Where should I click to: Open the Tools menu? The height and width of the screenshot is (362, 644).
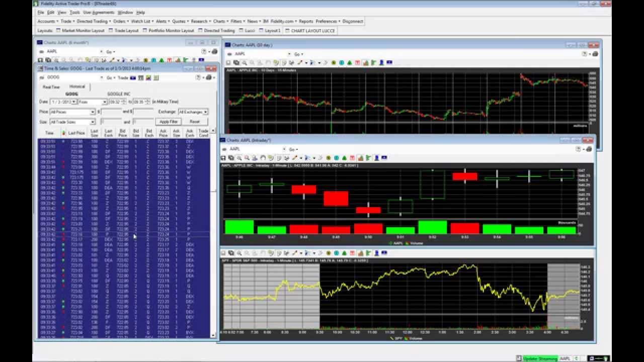point(74,12)
